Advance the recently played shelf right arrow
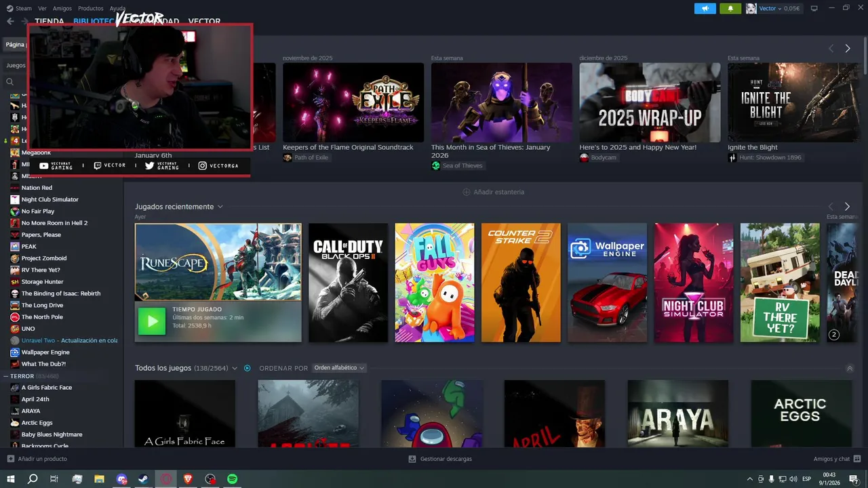 (x=847, y=206)
